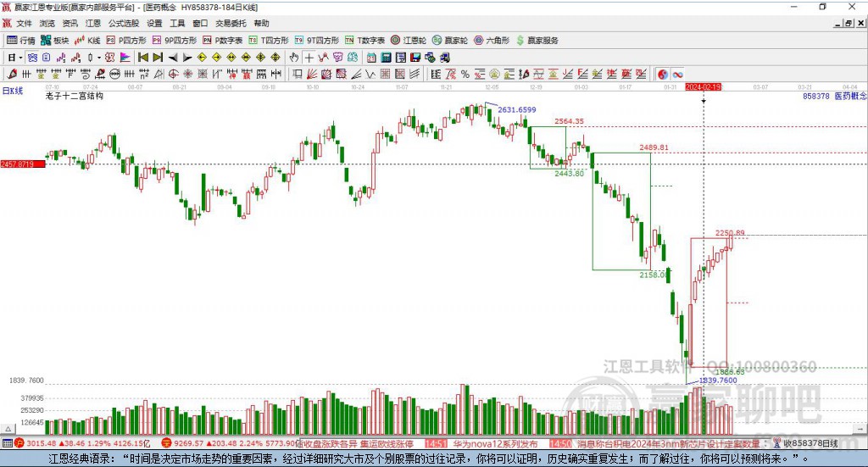This screenshot has width=868, height=467.
Task: Open the 工具 menu
Action: [177, 23]
